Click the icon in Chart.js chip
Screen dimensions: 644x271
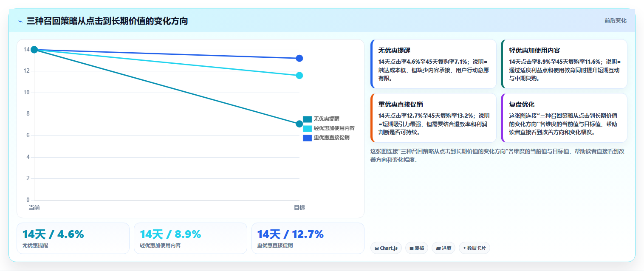pyautogui.click(x=377, y=248)
